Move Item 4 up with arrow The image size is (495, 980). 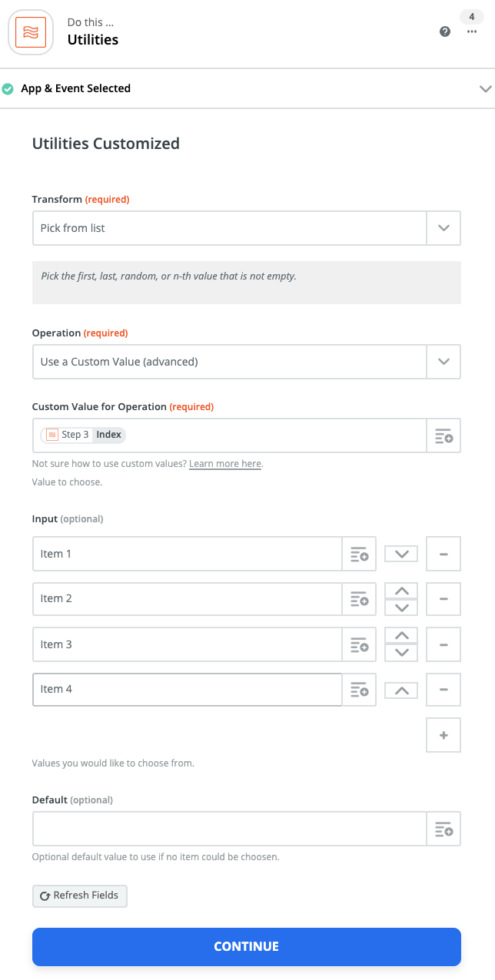click(x=401, y=690)
